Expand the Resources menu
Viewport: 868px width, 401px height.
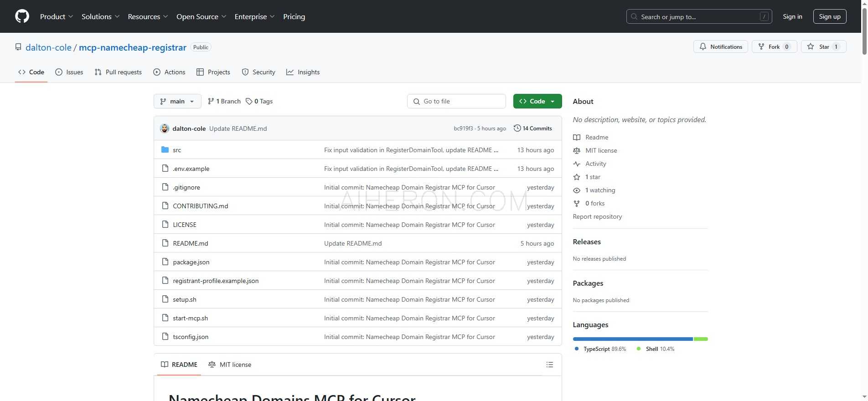point(148,16)
